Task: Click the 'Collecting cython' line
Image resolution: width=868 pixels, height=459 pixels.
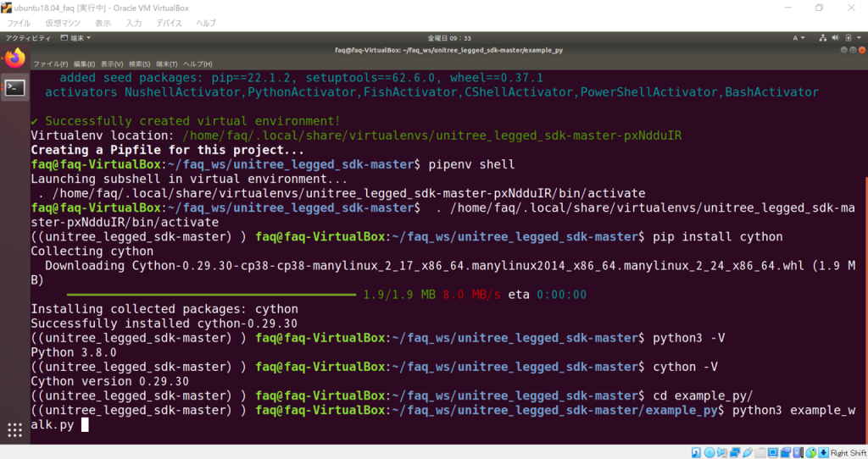Action: (92, 251)
